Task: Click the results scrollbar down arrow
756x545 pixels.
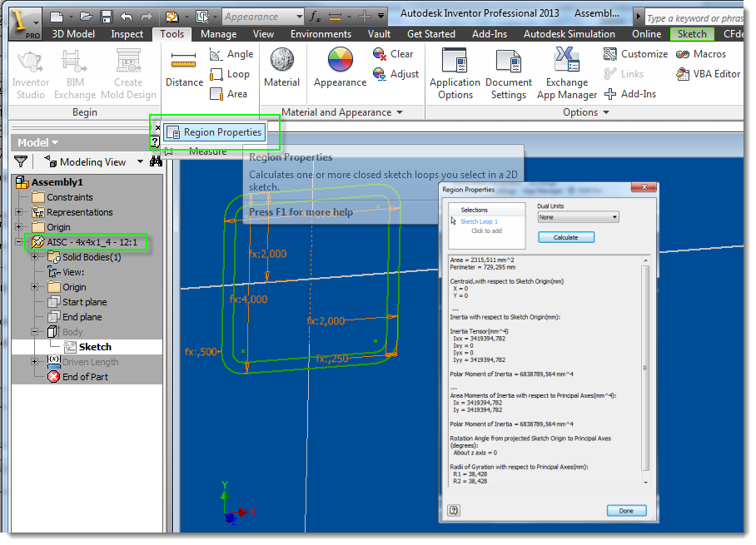Action: click(645, 483)
